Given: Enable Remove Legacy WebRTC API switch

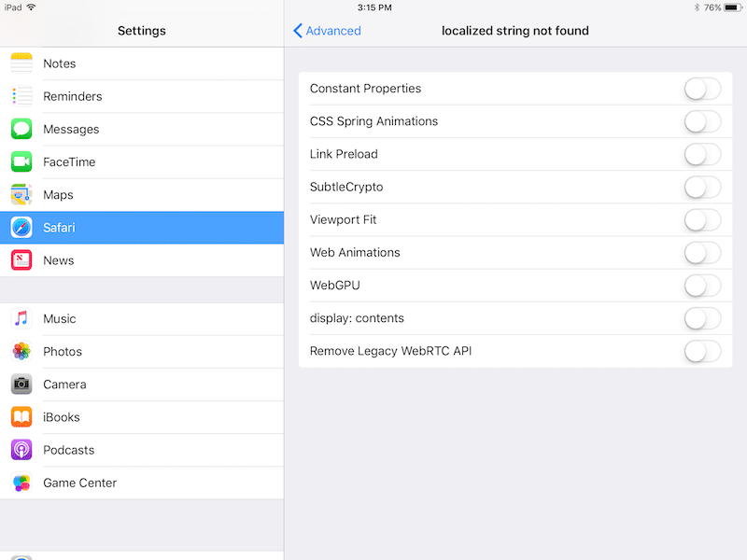Looking at the screenshot, I should tap(702, 351).
